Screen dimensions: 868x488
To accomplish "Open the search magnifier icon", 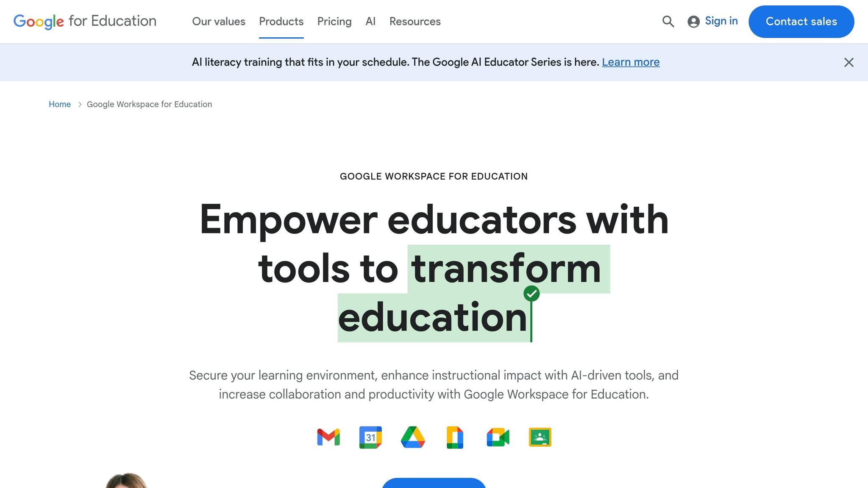I will [x=668, y=21].
